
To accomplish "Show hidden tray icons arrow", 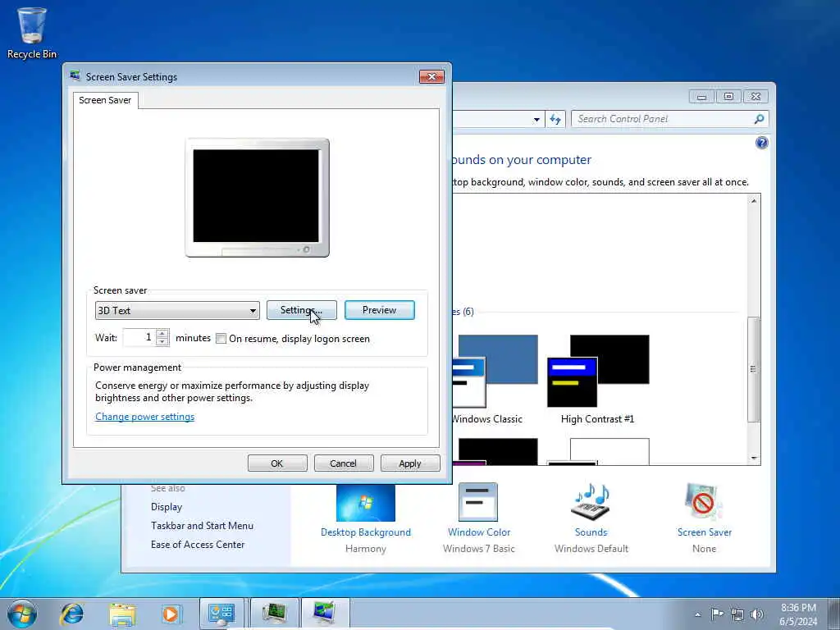I will (x=697, y=614).
